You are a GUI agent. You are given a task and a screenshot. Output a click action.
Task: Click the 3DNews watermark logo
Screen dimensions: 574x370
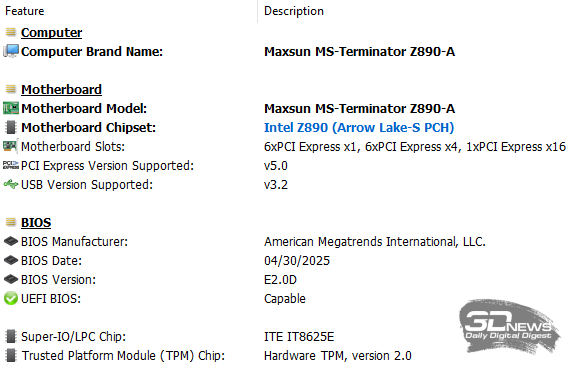pos(509,326)
